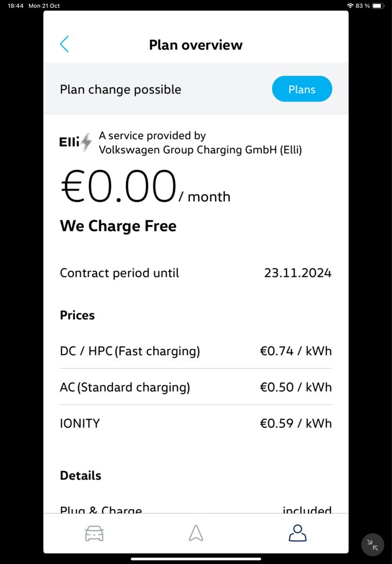This screenshot has width=392, height=564.
Task: Tap the home indicator bar at bottom
Action: pyautogui.click(x=196, y=559)
